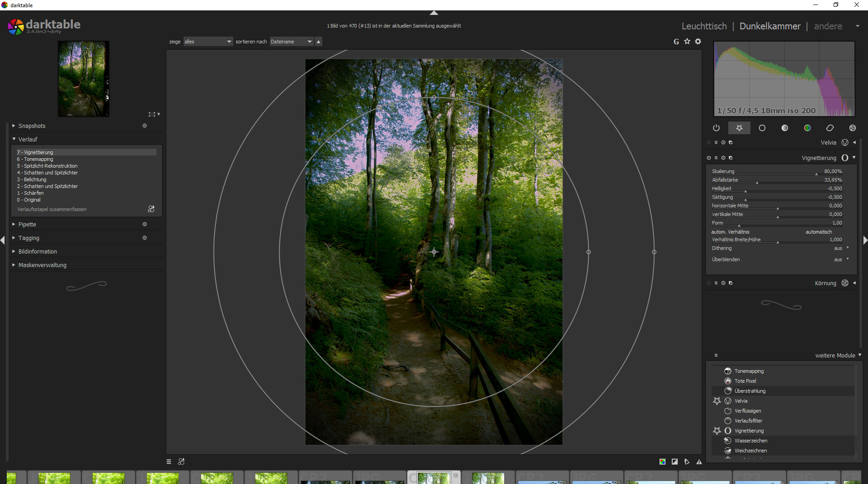Screen dimensions: 868x484
Task: Click Pipette panel reset icon
Action: pos(145,224)
